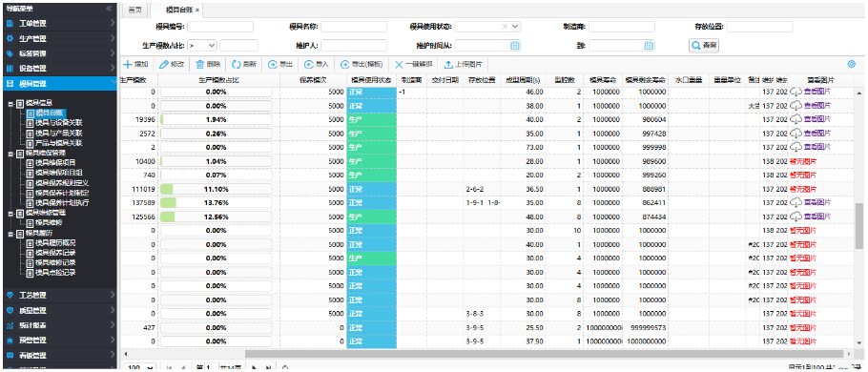Click 工单管理 document icon in sidebar
This screenshot has width=868, height=372.
click(x=10, y=24)
